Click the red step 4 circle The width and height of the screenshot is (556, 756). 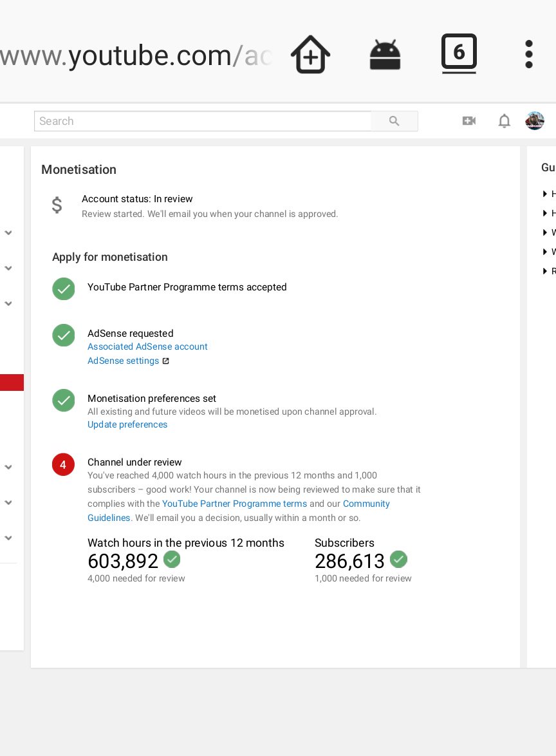click(x=63, y=464)
